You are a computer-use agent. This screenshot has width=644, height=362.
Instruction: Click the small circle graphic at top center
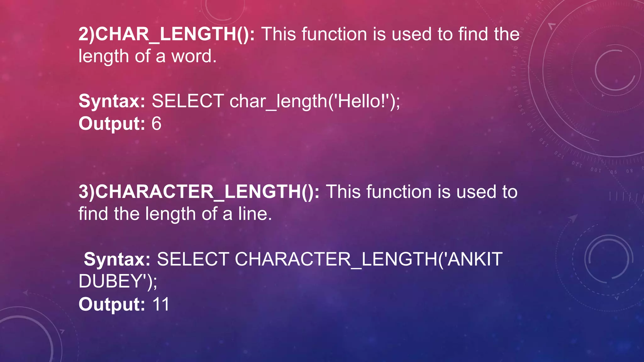[222, 10]
